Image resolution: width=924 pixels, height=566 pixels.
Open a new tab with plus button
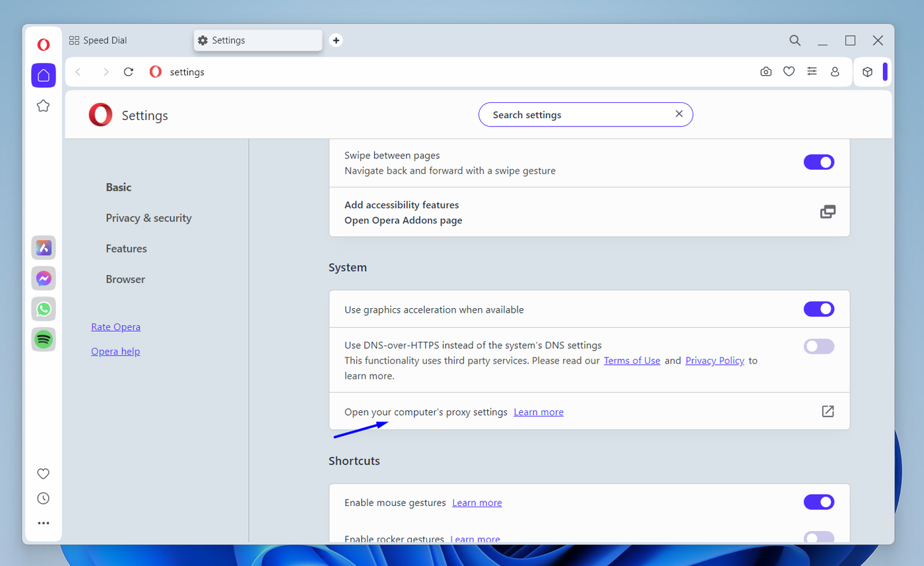click(336, 40)
